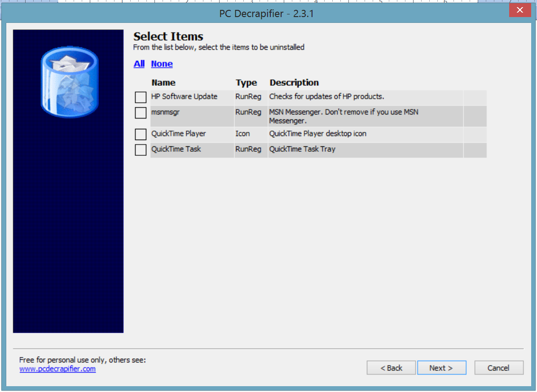Screen dimensions: 537x392
Task: Click 'QuickTime Task Tray' description
Action: tap(303, 149)
